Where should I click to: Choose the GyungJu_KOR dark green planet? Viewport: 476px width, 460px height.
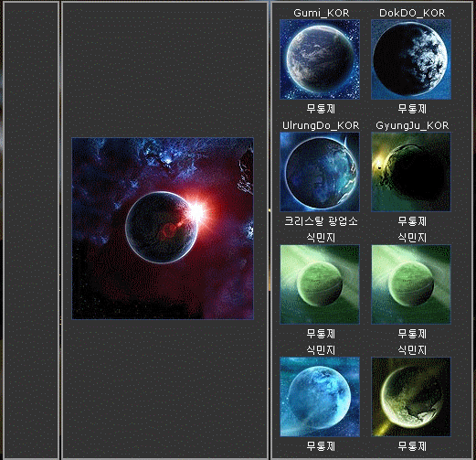click(411, 172)
